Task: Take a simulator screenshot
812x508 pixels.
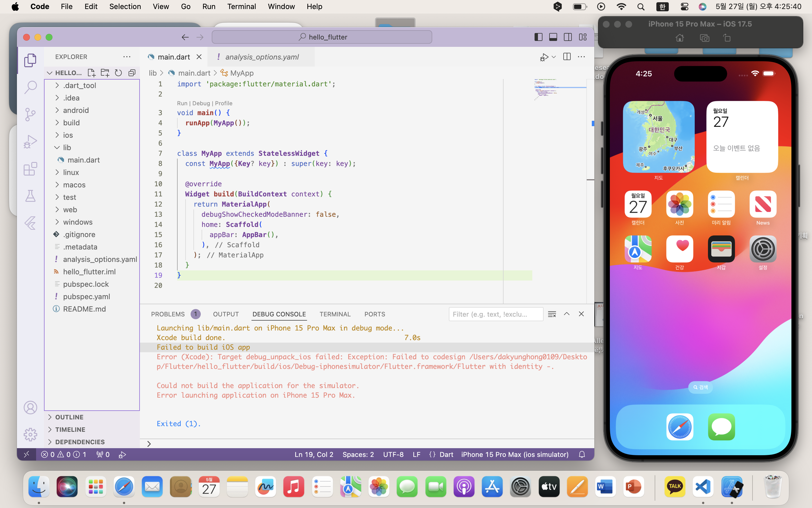Action: 705,38
